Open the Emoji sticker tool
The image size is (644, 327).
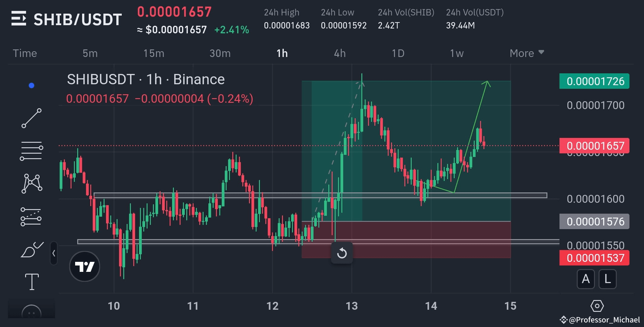32,311
